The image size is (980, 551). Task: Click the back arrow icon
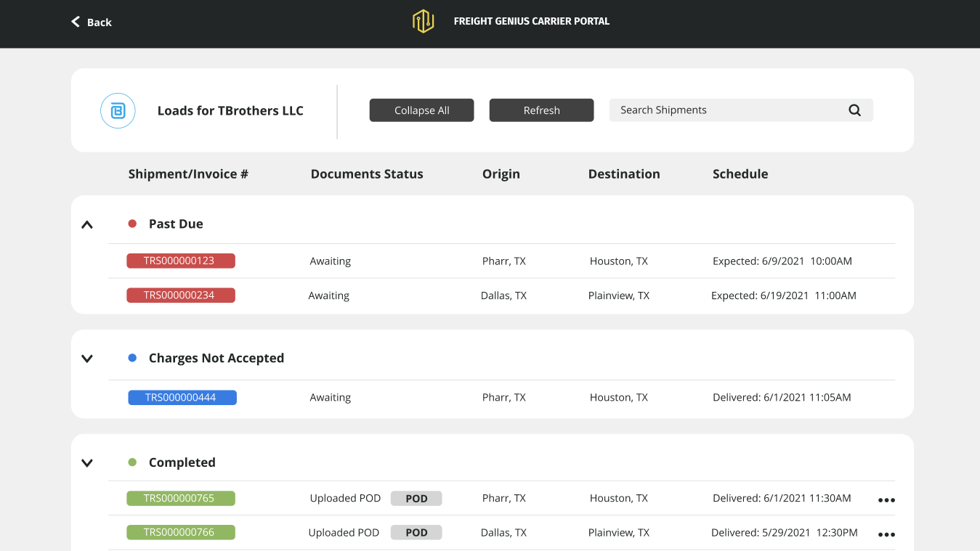[75, 21]
